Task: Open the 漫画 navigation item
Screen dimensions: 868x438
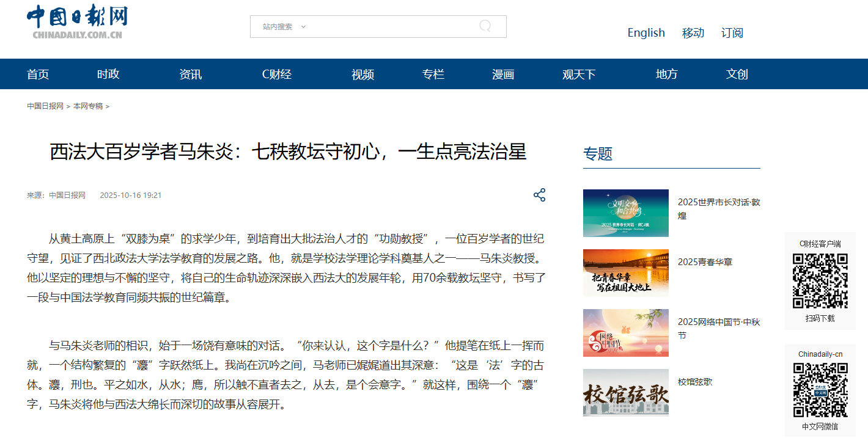Action: 503,75
